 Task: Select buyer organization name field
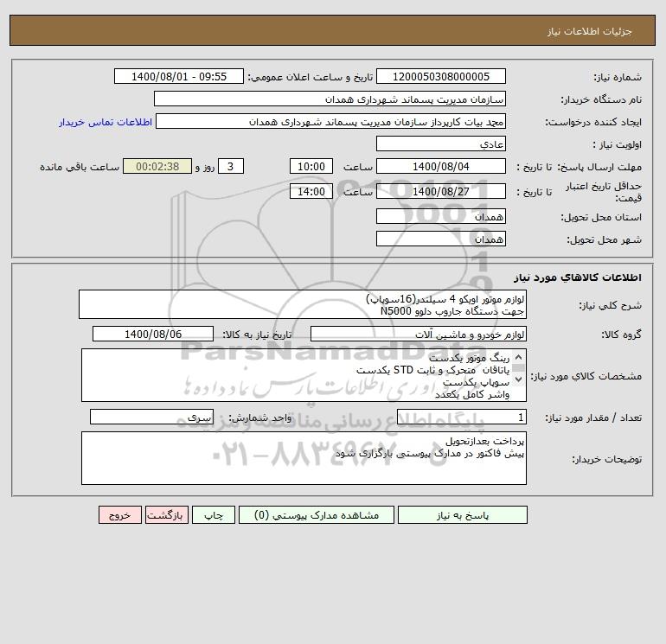tap(330, 99)
